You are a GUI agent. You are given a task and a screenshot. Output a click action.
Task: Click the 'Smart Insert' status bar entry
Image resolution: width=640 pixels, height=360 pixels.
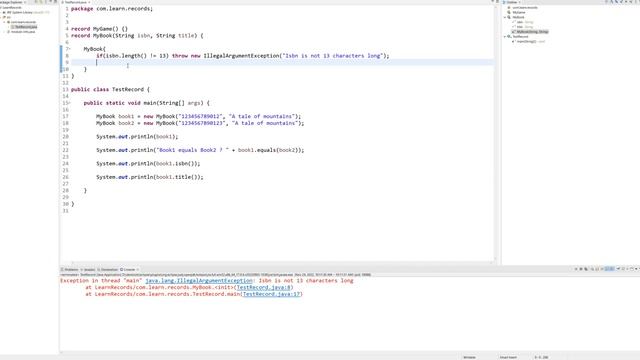[508, 358]
